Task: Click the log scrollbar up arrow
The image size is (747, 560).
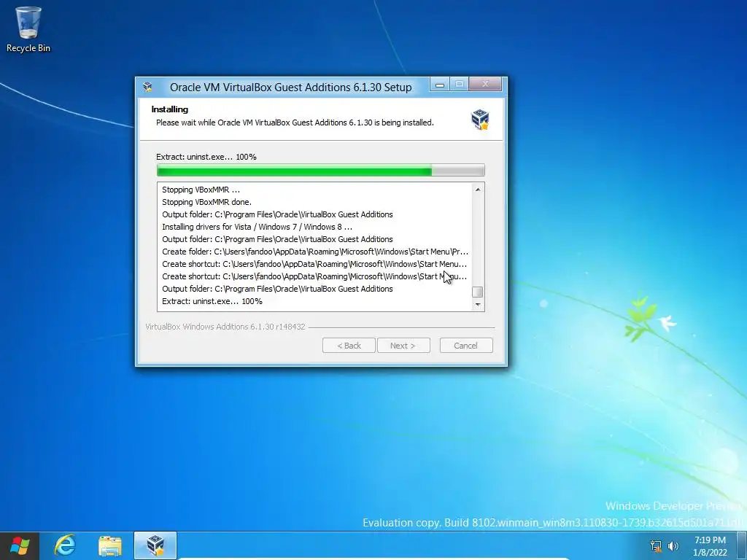Action: point(477,190)
